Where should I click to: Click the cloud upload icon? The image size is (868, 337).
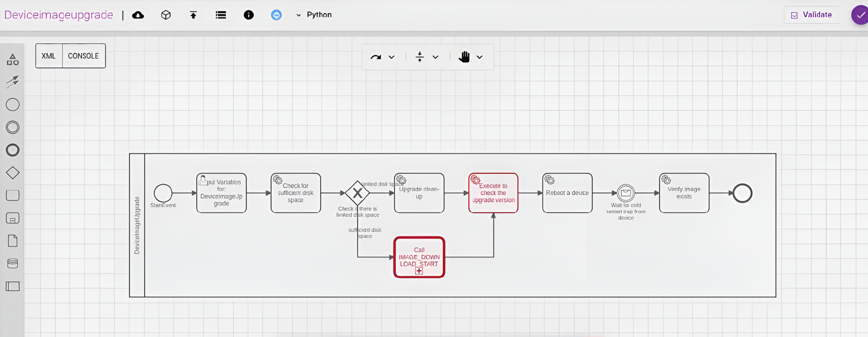click(x=138, y=15)
